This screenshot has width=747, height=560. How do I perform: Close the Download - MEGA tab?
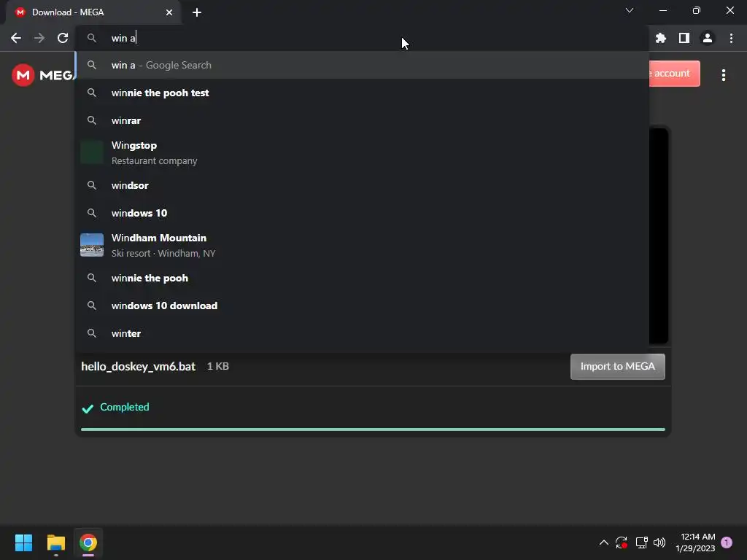coord(169,12)
